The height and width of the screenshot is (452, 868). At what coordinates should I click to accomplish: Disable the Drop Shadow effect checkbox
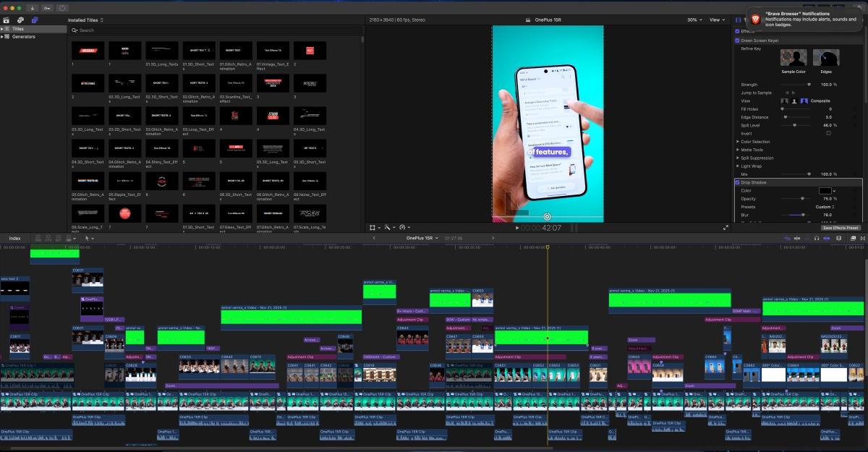tap(737, 182)
